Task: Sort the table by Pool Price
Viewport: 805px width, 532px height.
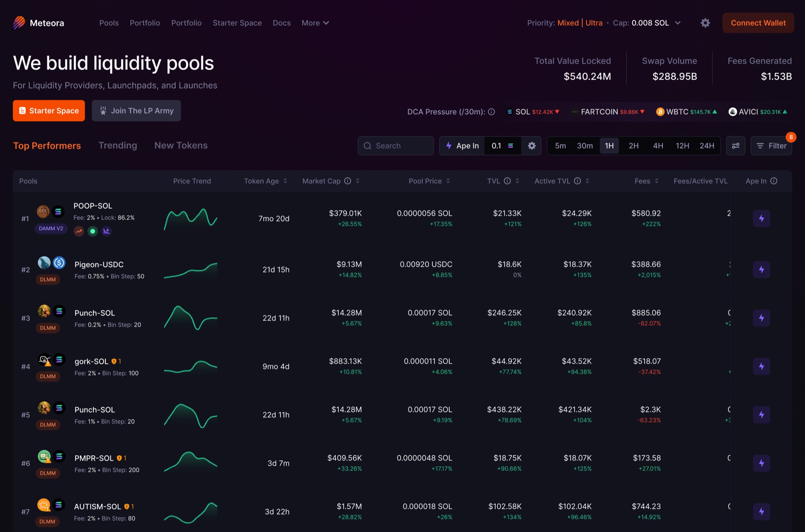Action: 429,181
